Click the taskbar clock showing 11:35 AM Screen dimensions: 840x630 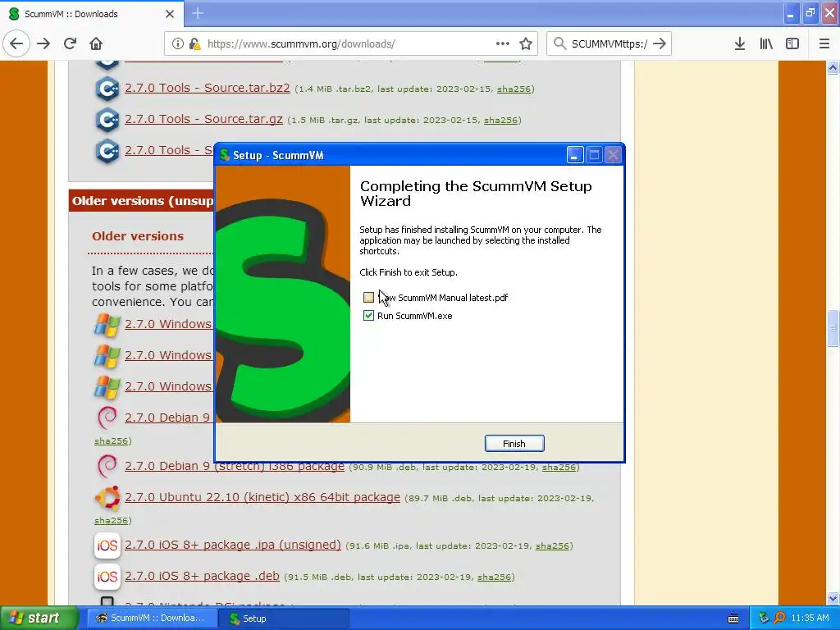click(810, 618)
